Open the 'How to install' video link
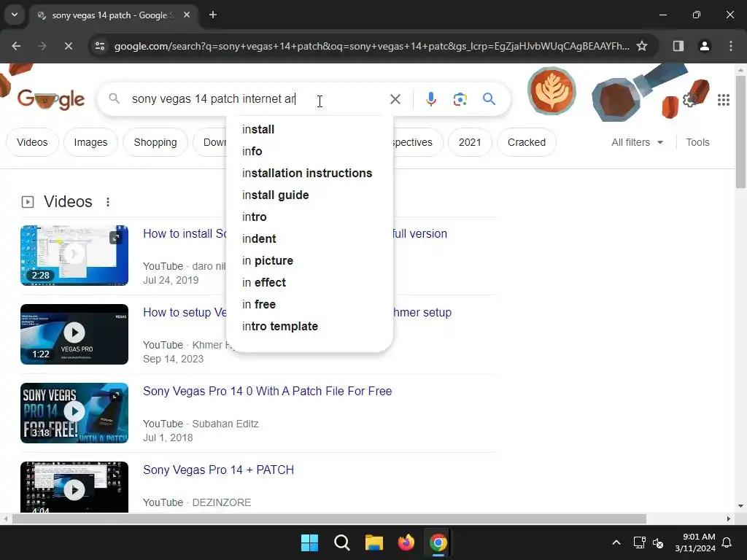This screenshot has height=560, width=747. (185, 234)
